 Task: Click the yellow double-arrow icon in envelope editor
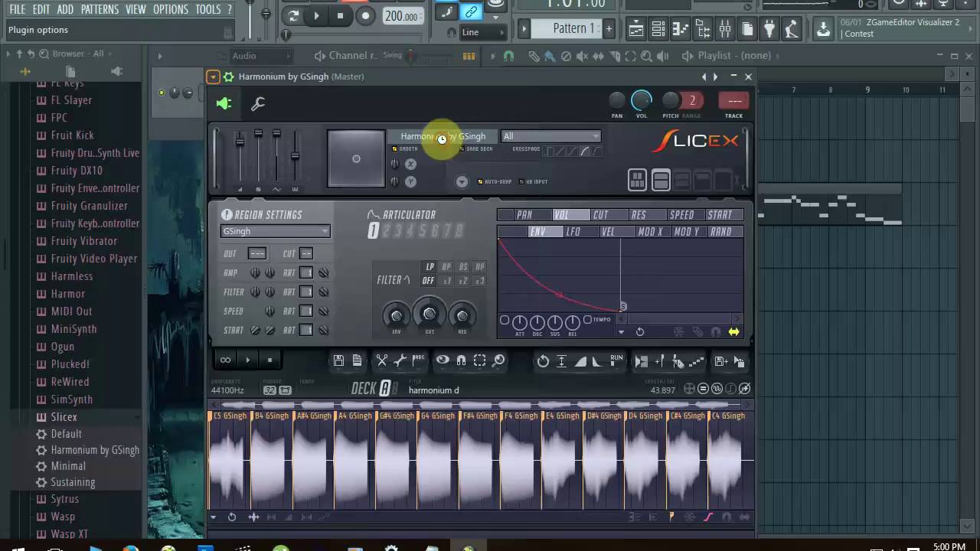click(733, 332)
